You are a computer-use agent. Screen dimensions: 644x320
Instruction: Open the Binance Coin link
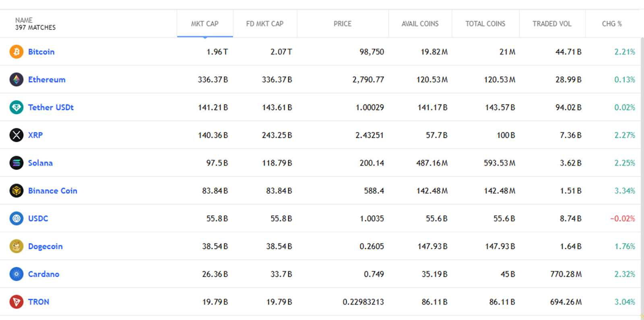pyautogui.click(x=53, y=191)
